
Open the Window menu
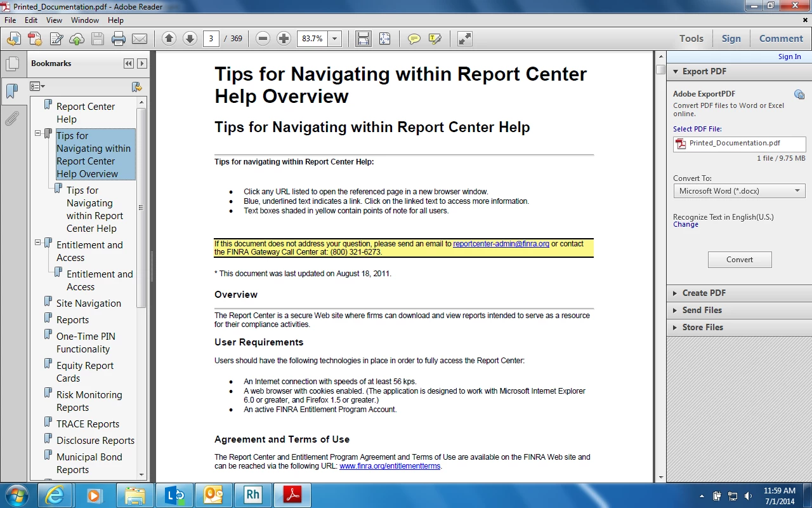(x=85, y=20)
